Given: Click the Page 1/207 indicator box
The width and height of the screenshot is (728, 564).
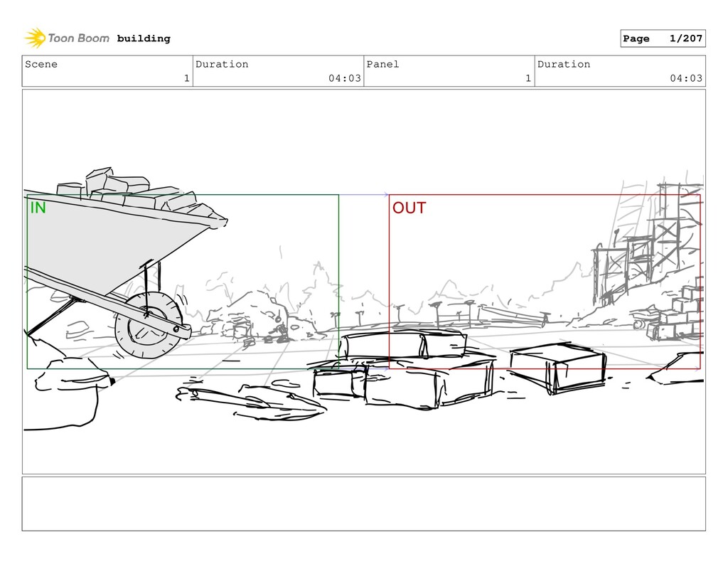Looking at the screenshot, I should [x=663, y=38].
